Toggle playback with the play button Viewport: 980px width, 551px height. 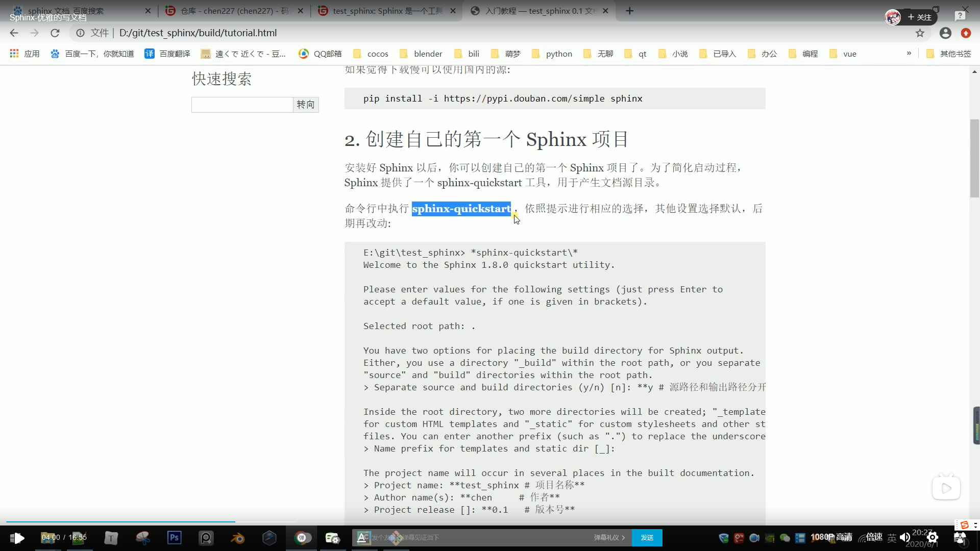click(x=18, y=537)
